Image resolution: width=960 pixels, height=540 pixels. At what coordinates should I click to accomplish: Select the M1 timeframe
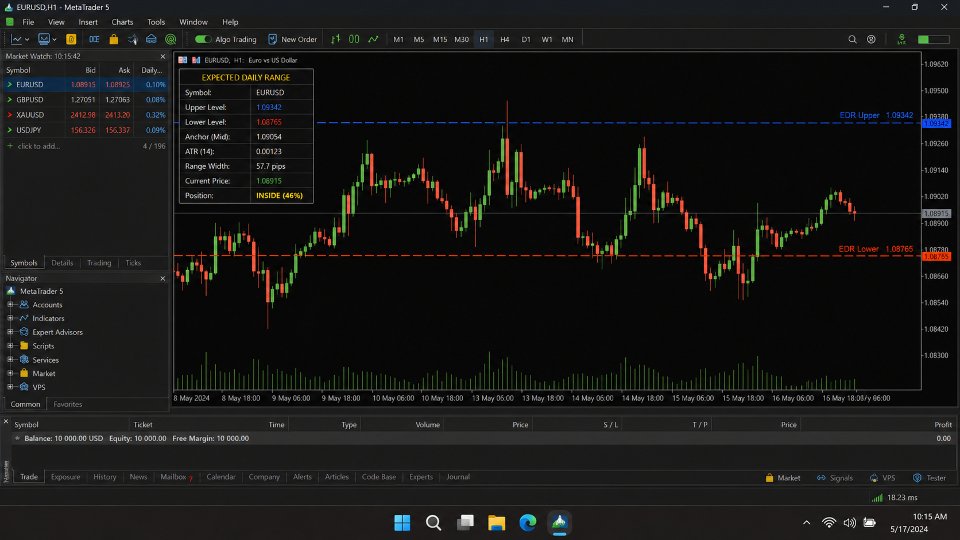click(398, 39)
